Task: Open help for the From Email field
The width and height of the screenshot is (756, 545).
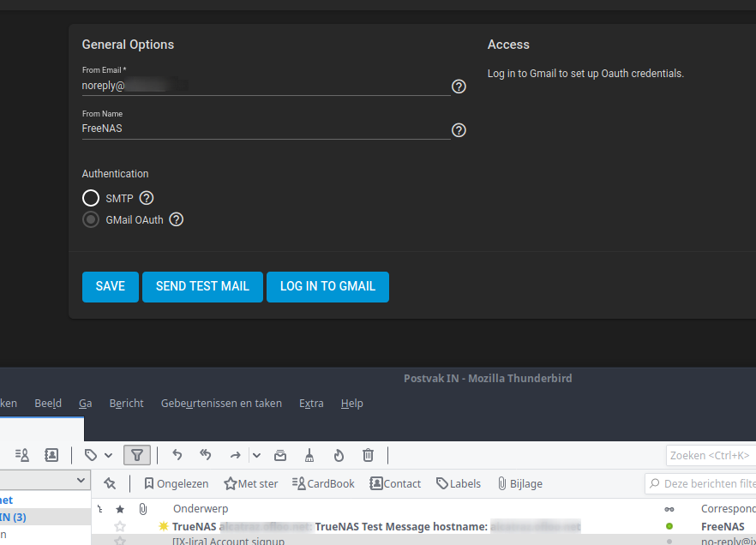Action: coord(459,87)
